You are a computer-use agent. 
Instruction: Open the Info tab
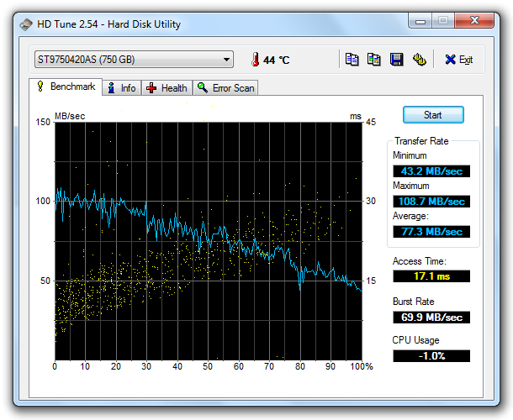click(122, 88)
